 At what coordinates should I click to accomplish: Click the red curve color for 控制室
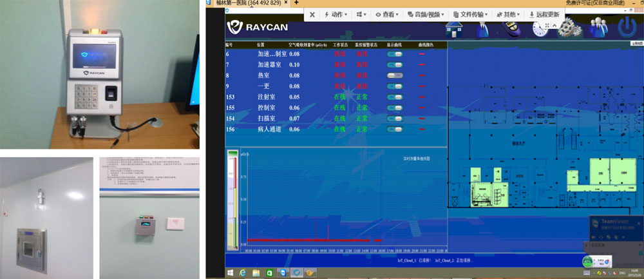422,108
